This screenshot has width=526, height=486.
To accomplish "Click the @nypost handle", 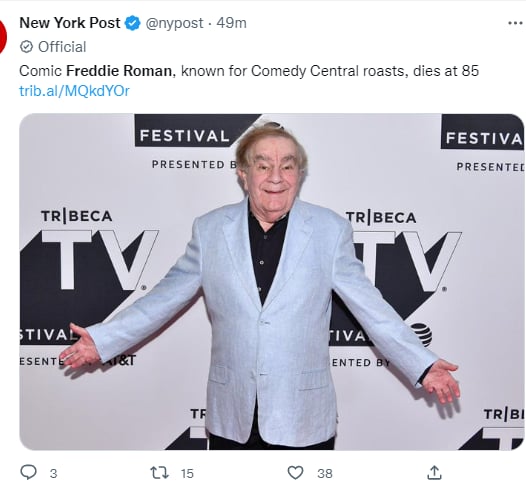I will click(x=174, y=23).
